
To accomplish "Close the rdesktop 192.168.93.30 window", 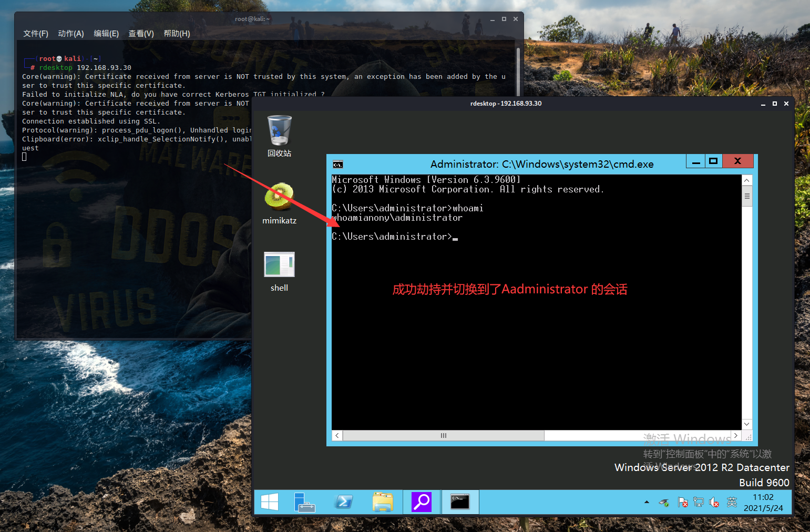I will pyautogui.click(x=786, y=104).
